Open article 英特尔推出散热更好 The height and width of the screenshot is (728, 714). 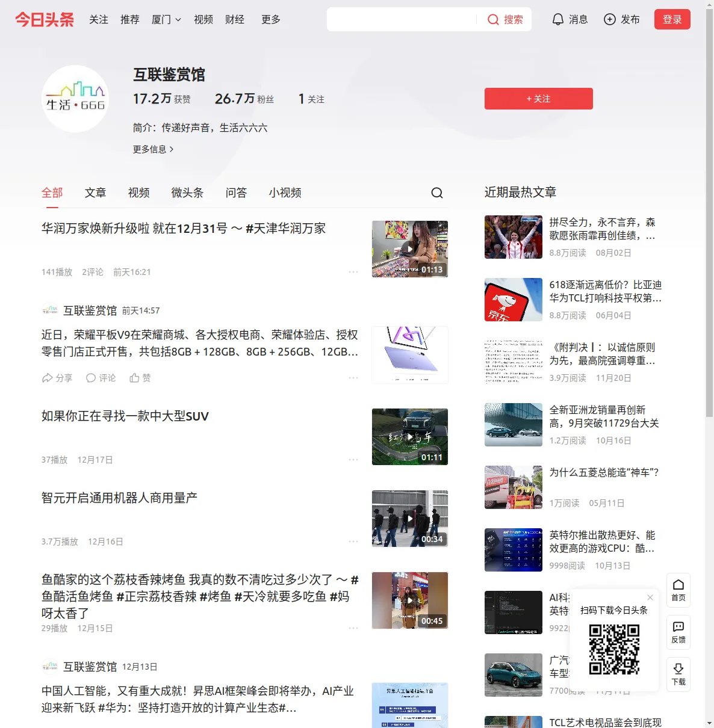pos(603,542)
